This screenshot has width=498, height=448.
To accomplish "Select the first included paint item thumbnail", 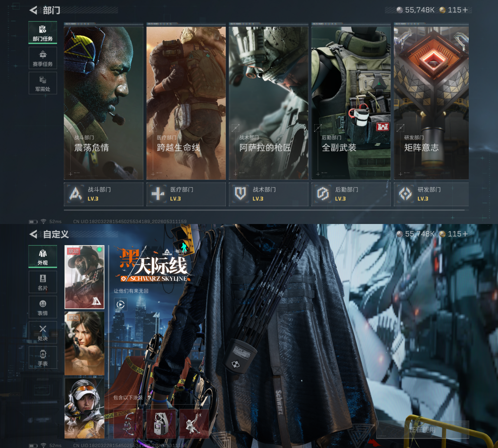I will (x=128, y=423).
